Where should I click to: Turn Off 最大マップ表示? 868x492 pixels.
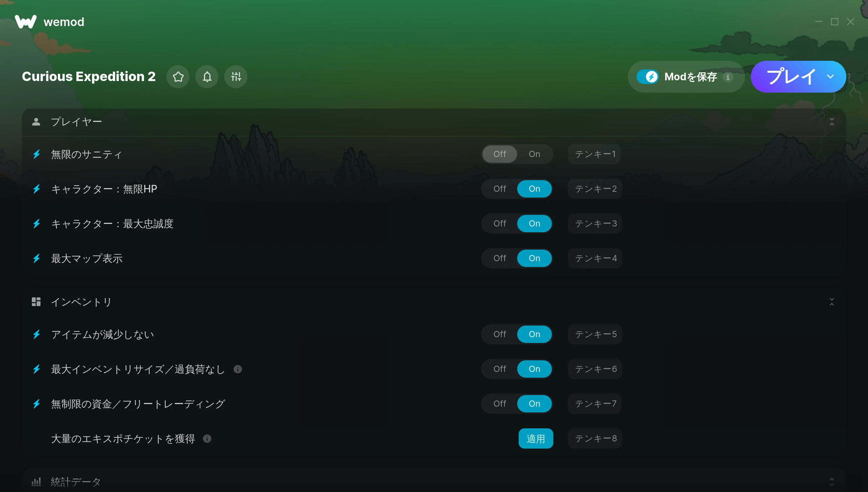[500, 258]
